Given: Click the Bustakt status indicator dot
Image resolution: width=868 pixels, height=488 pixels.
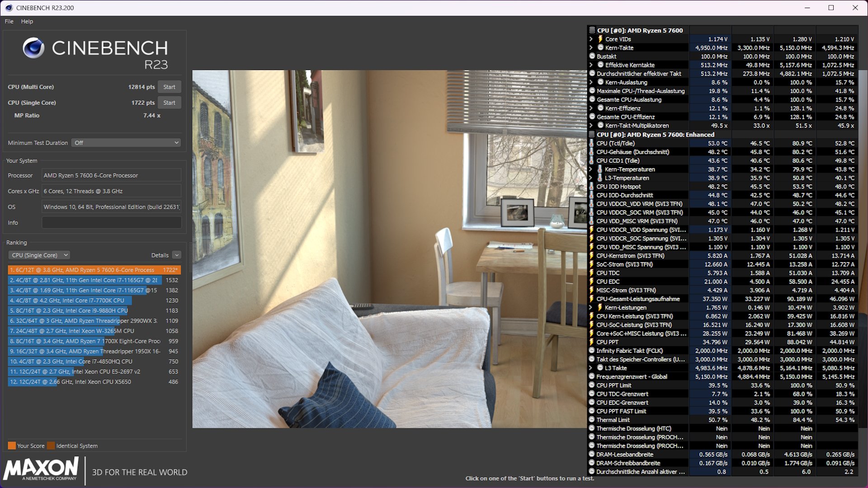Looking at the screenshot, I should (x=591, y=56).
